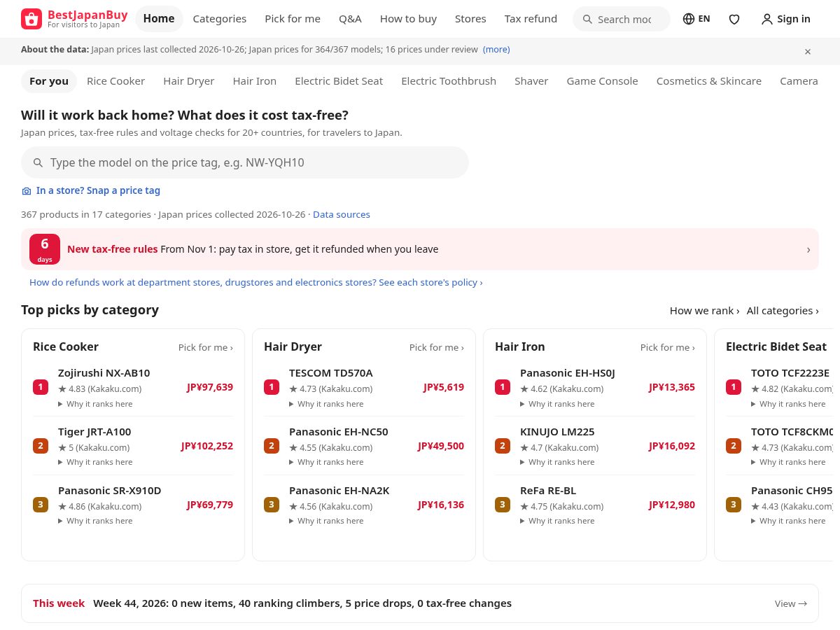Open the How to buy page
Image resolution: width=840 pixels, height=630 pixels.
coord(408,19)
